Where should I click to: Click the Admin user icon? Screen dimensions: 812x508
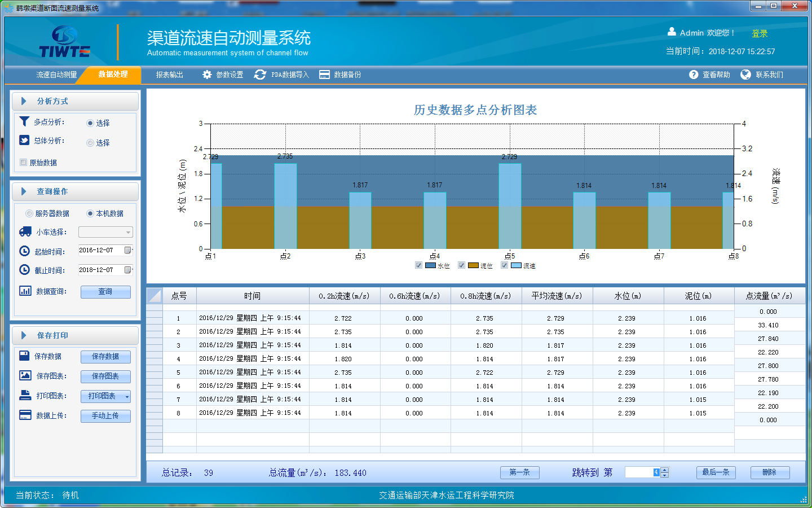point(672,32)
